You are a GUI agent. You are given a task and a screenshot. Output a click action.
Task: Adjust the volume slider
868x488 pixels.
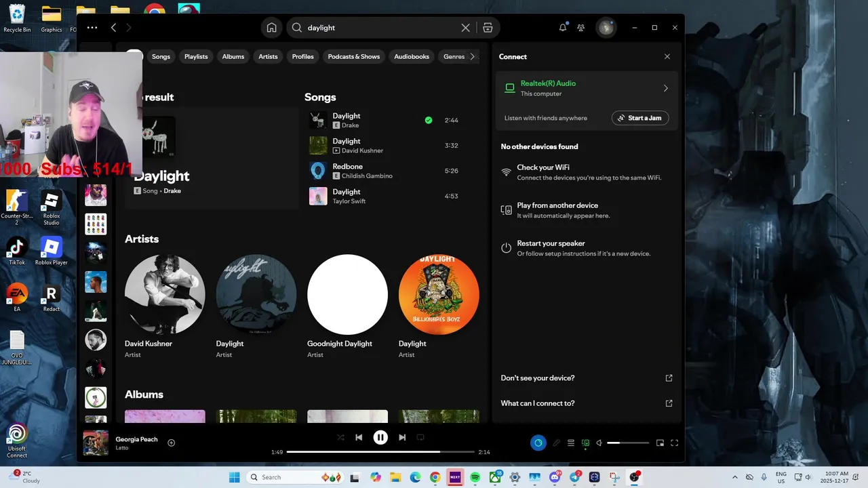tap(628, 443)
